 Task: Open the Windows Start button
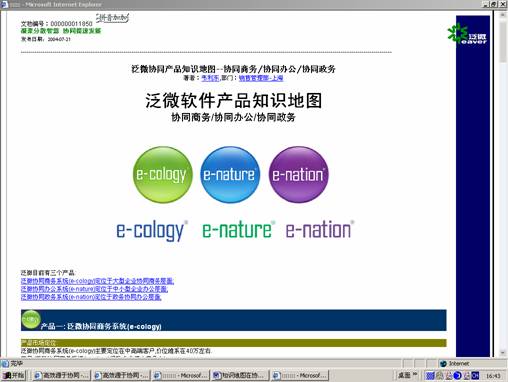point(13,375)
